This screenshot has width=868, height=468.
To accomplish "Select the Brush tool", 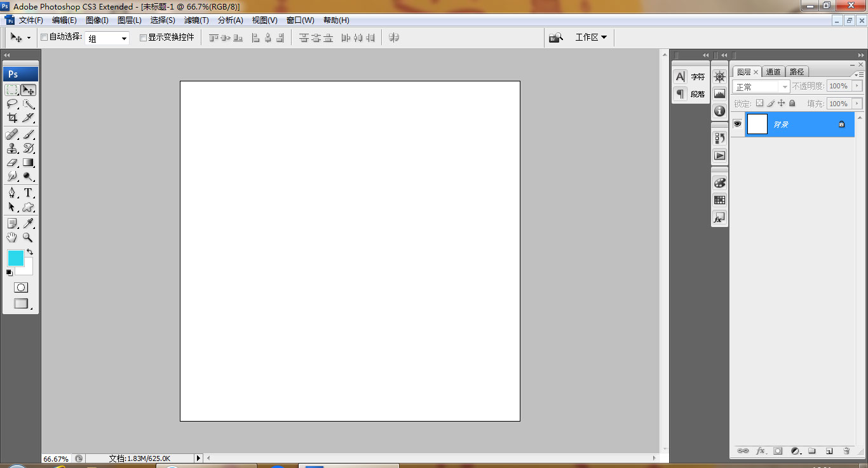I will (29, 135).
